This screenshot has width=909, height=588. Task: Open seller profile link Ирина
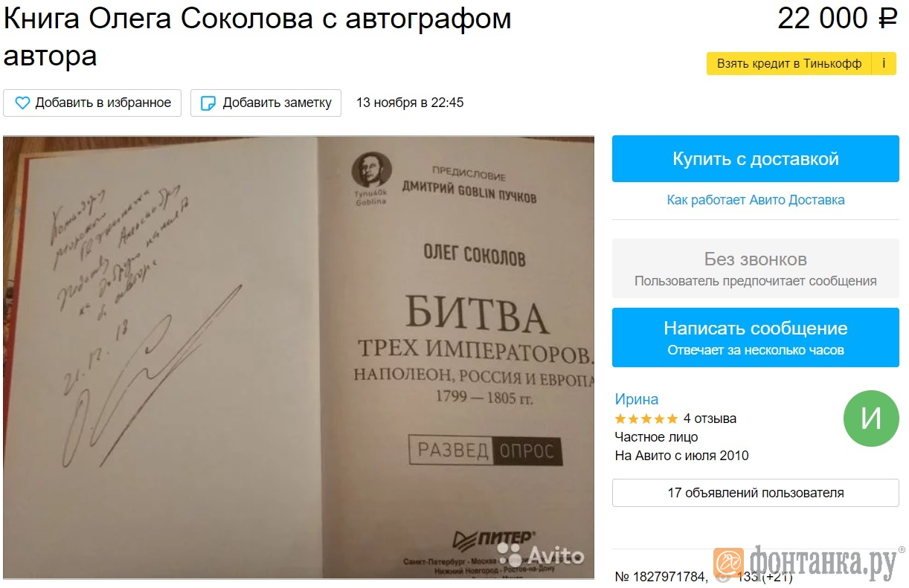point(637,399)
